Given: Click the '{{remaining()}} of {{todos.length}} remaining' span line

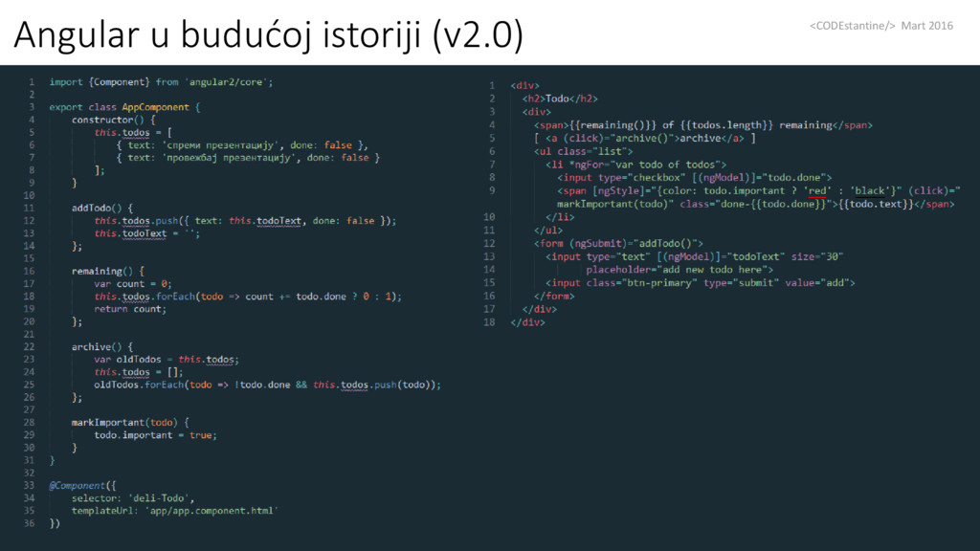Looking at the screenshot, I should pyautogui.click(x=703, y=125).
